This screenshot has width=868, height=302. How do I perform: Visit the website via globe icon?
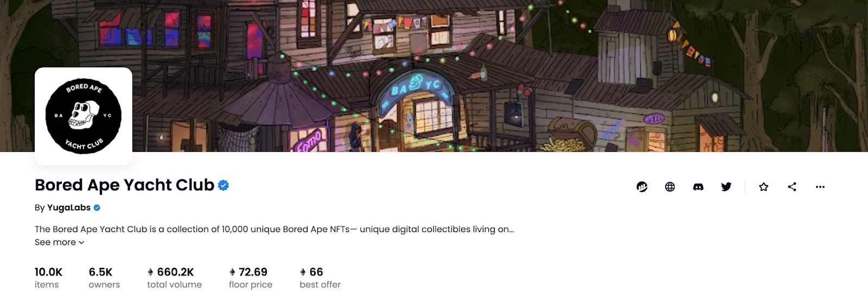click(670, 187)
